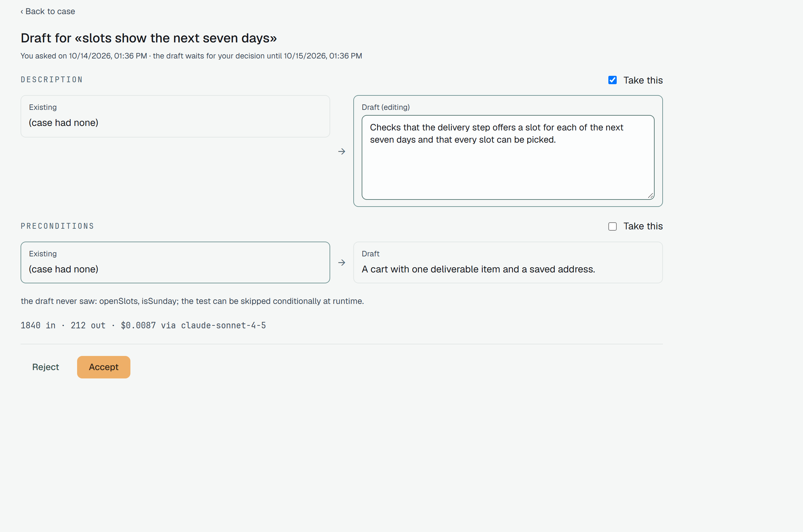Image resolution: width=803 pixels, height=532 pixels.
Task: Click the note saying the draft never saw openSlots
Action: point(192,301)
